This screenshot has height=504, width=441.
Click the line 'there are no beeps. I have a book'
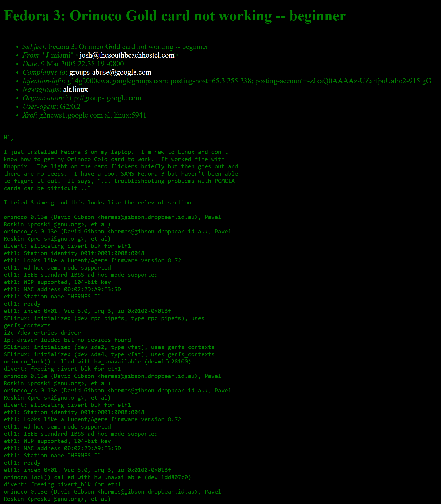point(121,174)
